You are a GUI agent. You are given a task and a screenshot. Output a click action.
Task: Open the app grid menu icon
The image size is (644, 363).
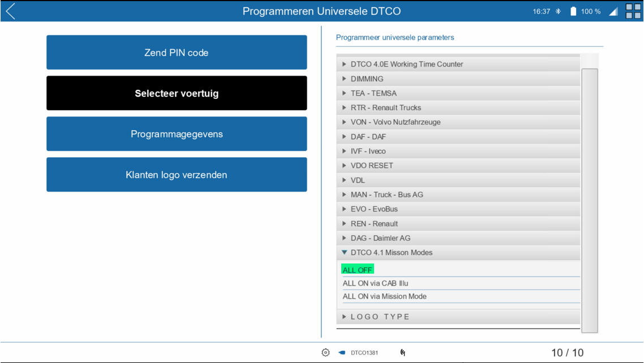(633, 11)
